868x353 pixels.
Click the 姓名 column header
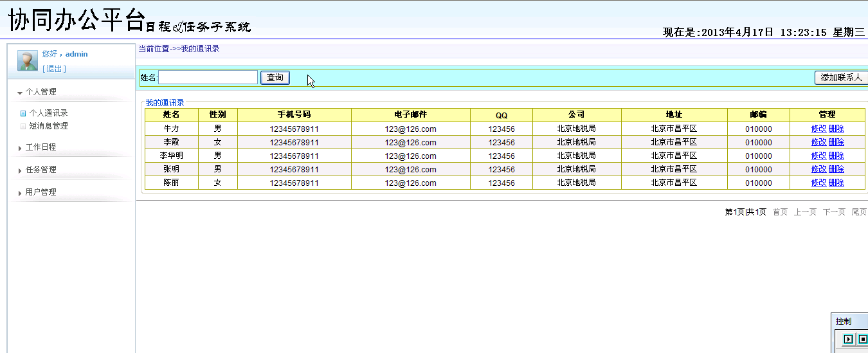172,114
